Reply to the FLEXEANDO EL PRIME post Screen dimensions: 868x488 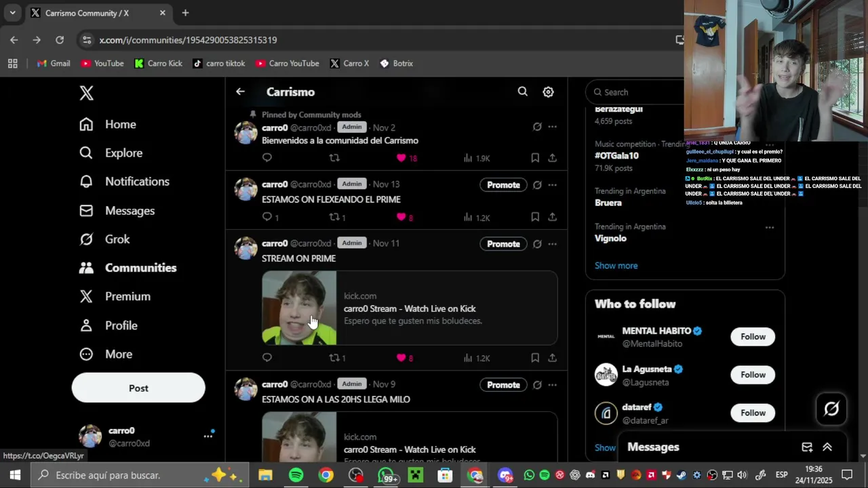pos(270,217)
